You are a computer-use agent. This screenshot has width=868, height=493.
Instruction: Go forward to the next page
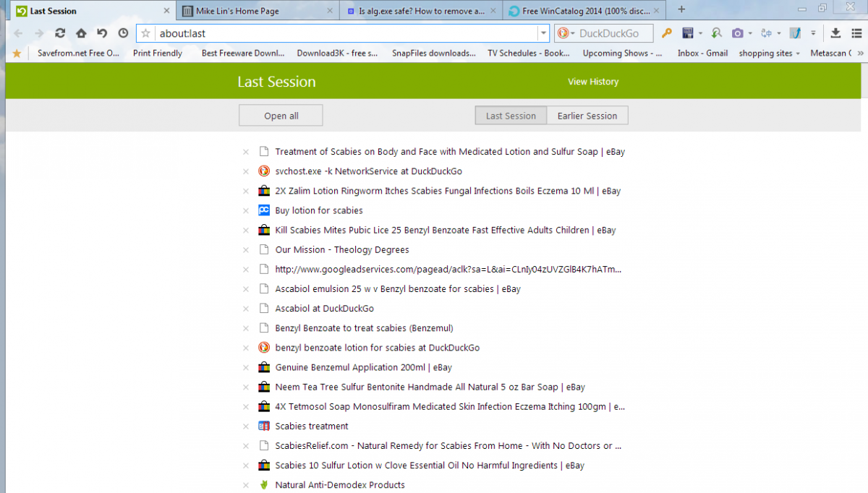[39, 33]
